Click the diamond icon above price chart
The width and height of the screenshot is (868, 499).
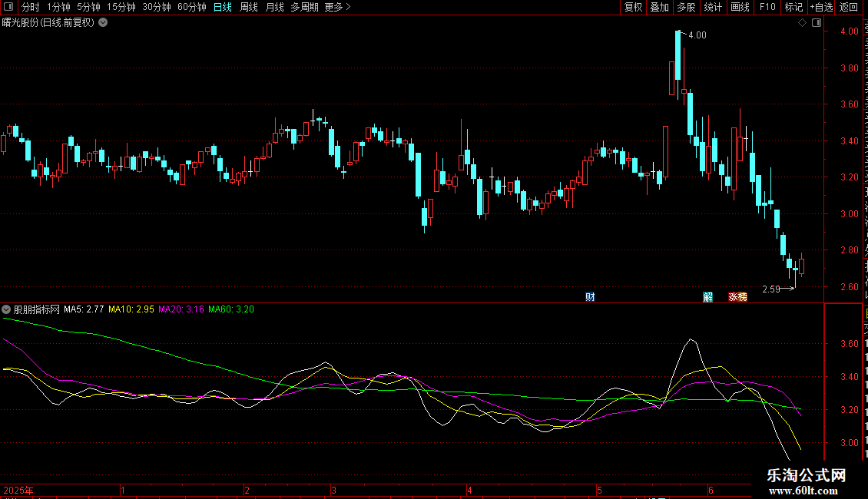click(x=802, y=23)
